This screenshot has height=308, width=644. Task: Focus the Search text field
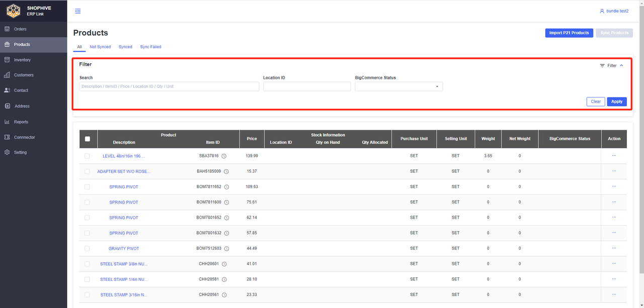169,86
